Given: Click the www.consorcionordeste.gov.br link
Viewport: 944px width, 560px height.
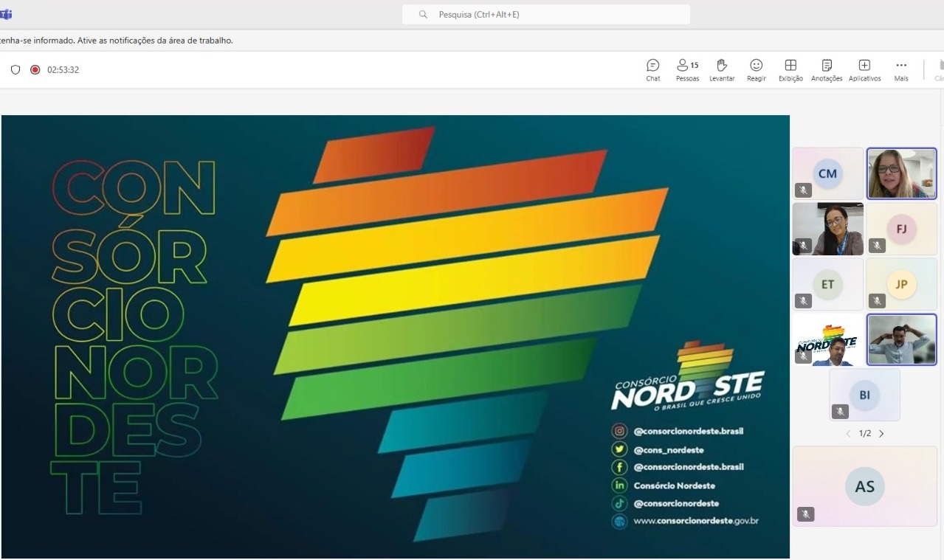Looking at the screenshot, I should (x=695, y=521).
